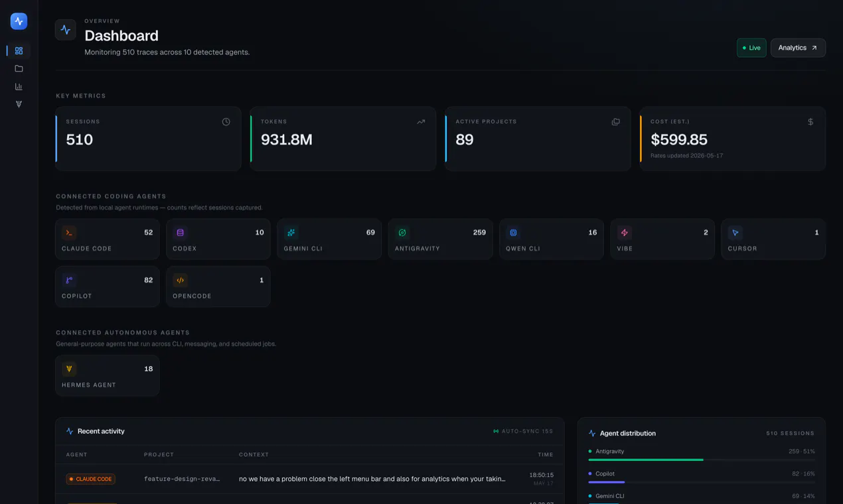Click the 'Monitoring 510 traces' subtitle
This screenshot has height=504, width=843.
pos(167,52)
